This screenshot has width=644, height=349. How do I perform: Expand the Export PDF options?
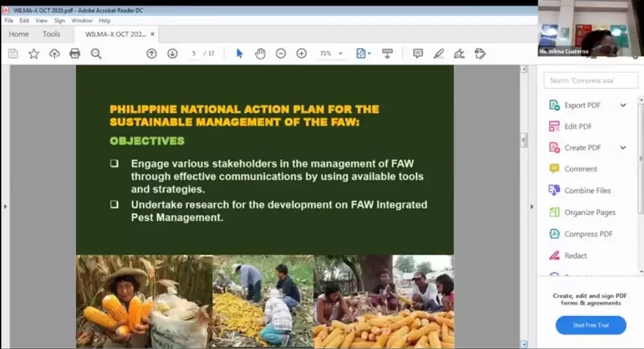623,105
